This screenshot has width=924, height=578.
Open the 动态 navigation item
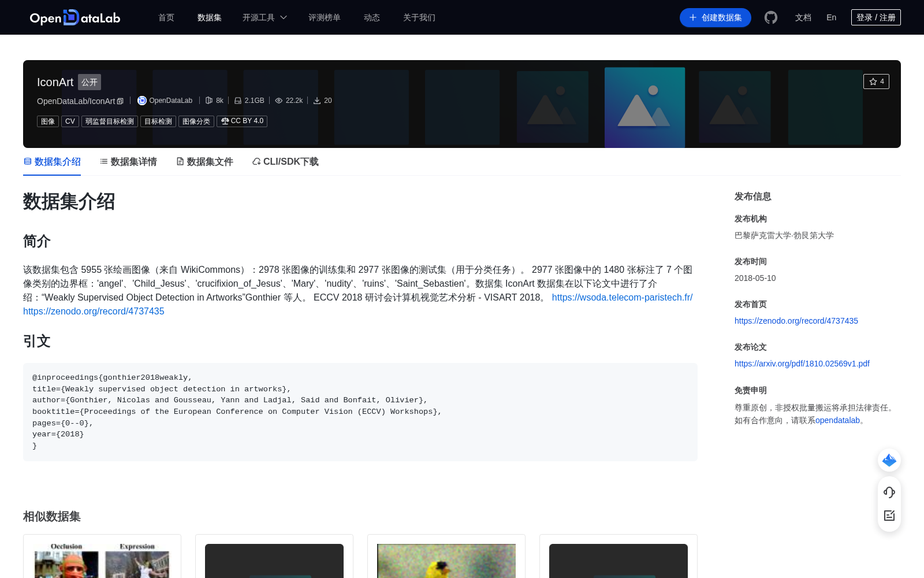[372, 17]
